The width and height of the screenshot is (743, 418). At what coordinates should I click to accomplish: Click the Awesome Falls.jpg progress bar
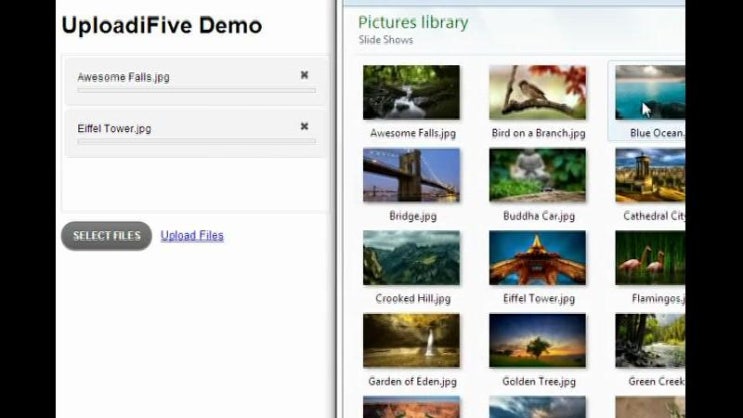(197, 90)
